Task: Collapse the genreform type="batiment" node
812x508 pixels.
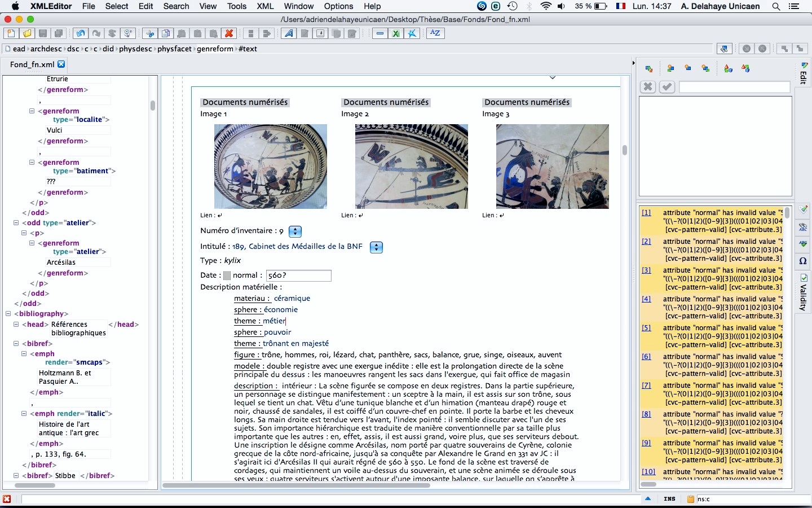Action: coord(32,163)
